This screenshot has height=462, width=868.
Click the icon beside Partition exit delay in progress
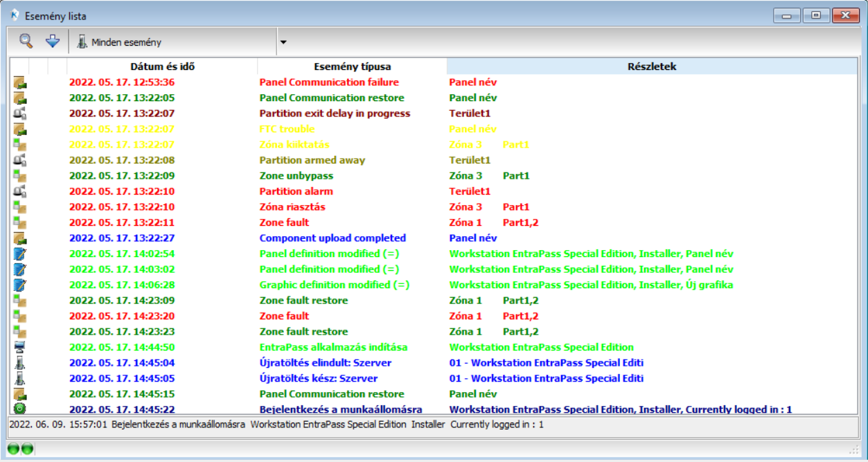tap(19, 114)
